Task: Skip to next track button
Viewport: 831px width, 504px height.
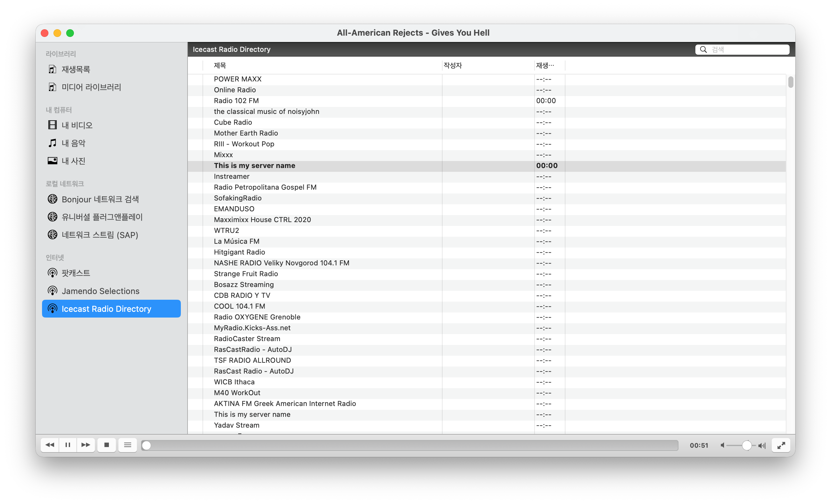Action: coord(86,445)
